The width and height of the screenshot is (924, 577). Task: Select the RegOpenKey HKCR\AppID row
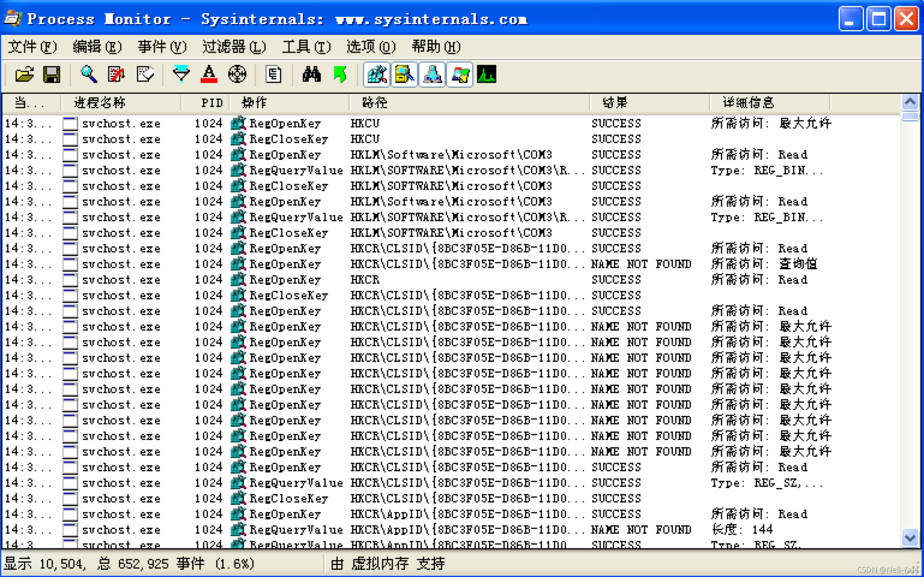(x=451, y=514)
